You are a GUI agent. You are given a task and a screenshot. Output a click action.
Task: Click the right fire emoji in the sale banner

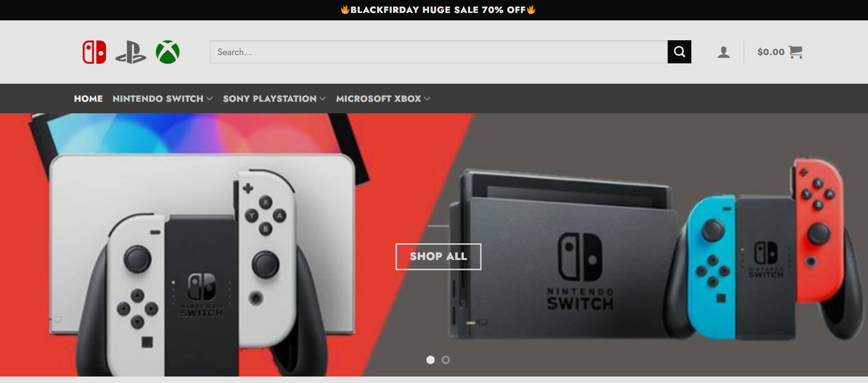tap(531, 10)
